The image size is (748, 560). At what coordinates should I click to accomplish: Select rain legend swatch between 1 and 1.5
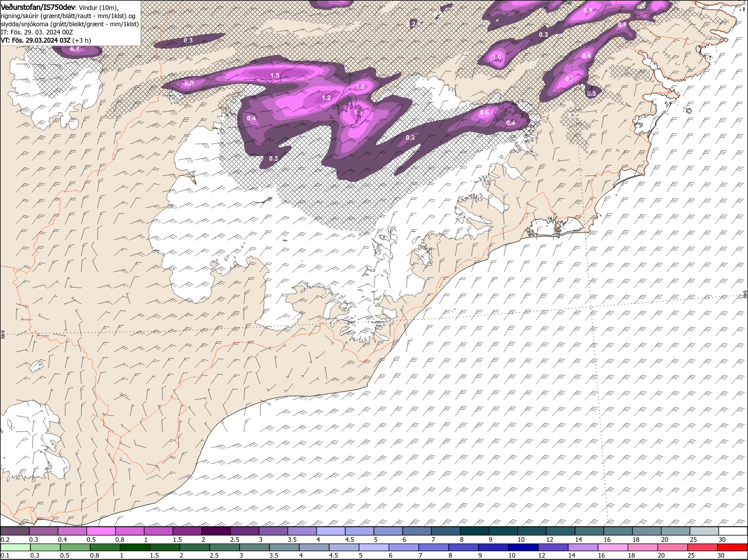134,548
